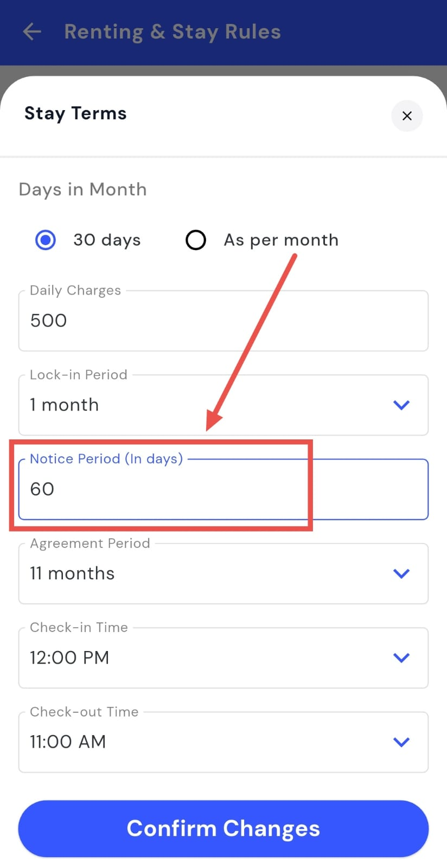Click the Renting & Stay Rules title
This screenshot has height=868, width=447.
pos(173,32)
